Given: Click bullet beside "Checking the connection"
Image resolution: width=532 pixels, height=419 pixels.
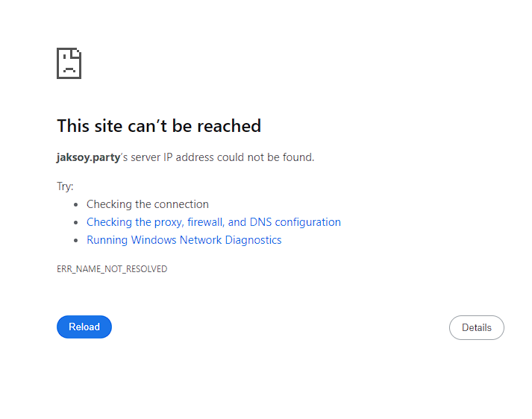Looking at the screenshot, I should pos(76,204).
